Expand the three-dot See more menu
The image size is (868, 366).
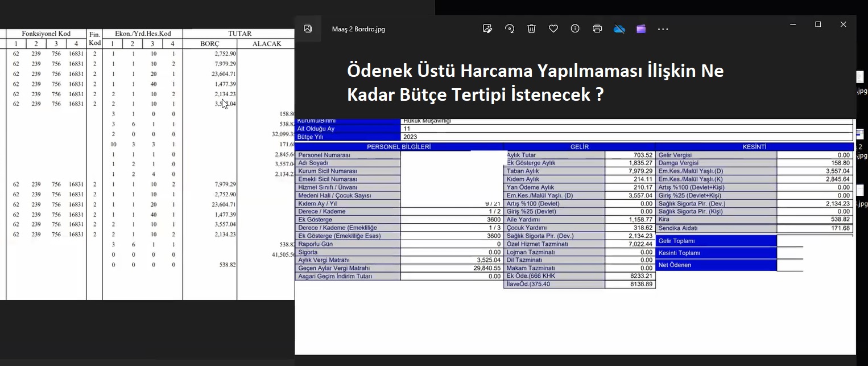coord(663,28)
